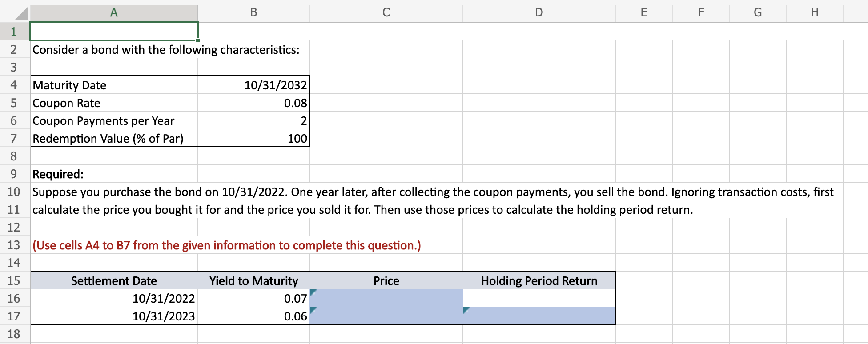This screenshot has width=868, height=344.
Task: Click the white Holding Period Return cell D16
Action: (x=539, y=298)
